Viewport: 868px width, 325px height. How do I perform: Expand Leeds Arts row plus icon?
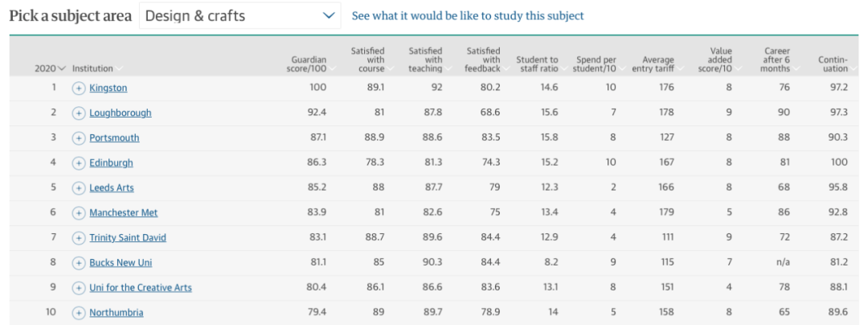click(x=79, y=188)
